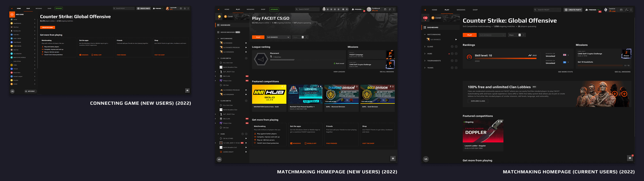Open GB ranking via UK flag chevron
This screenshot has height=181, width=644.
pos(568,55)
